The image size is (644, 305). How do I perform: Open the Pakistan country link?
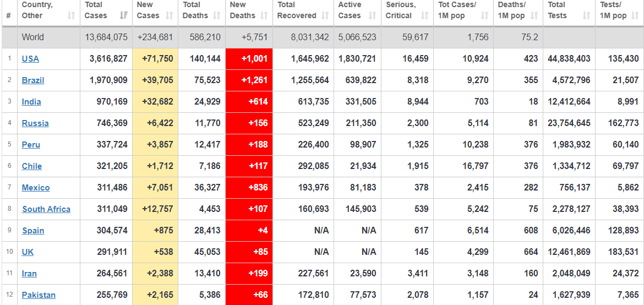pos(39,295)
